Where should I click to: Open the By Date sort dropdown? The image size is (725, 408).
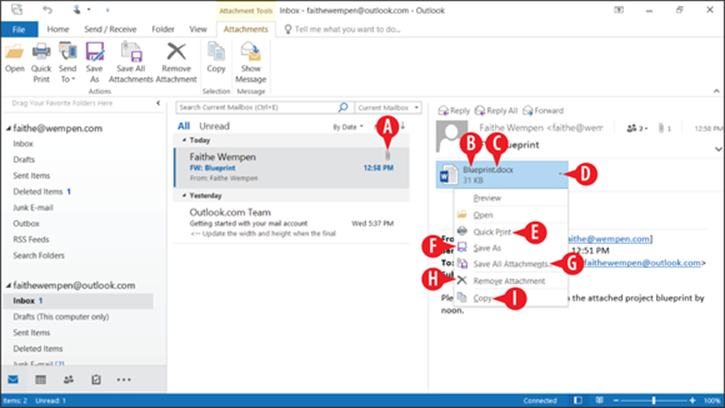point(348,127)
